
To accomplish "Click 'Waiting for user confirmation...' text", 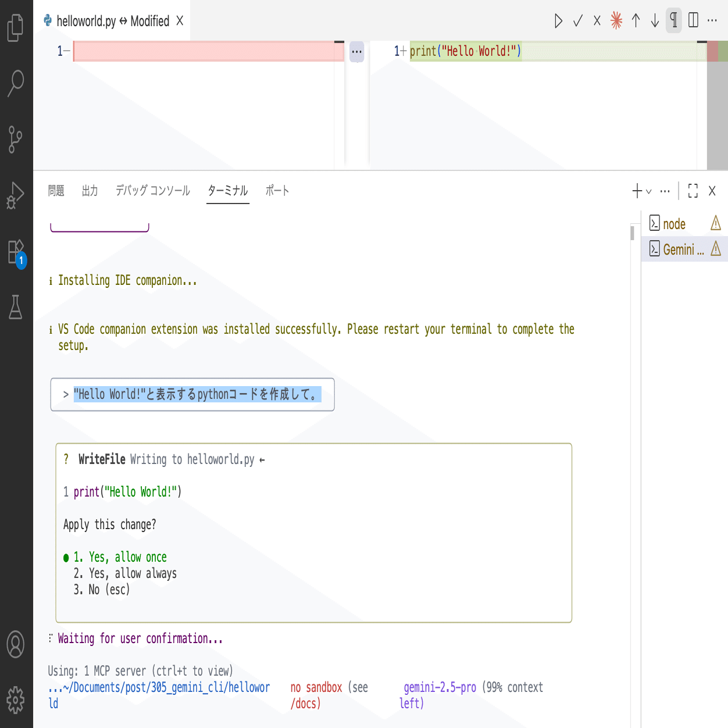I will point(140,638).
